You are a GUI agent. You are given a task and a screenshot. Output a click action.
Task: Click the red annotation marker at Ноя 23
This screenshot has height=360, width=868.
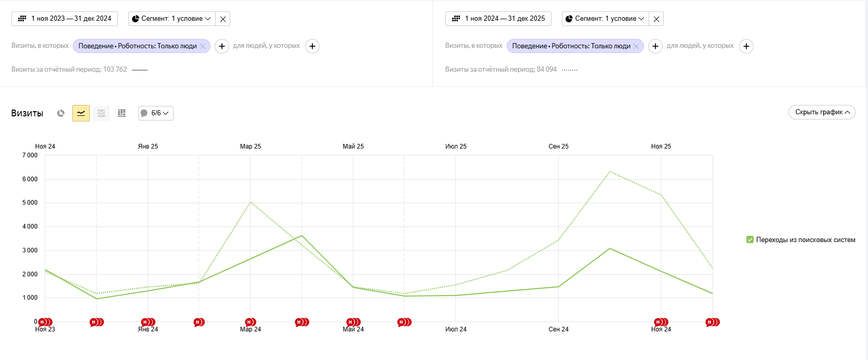coord(43,322)
